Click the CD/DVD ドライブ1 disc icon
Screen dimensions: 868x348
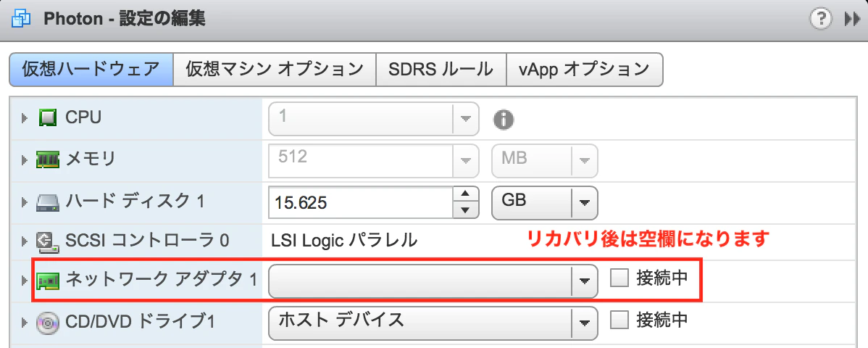tap(48, 322)
